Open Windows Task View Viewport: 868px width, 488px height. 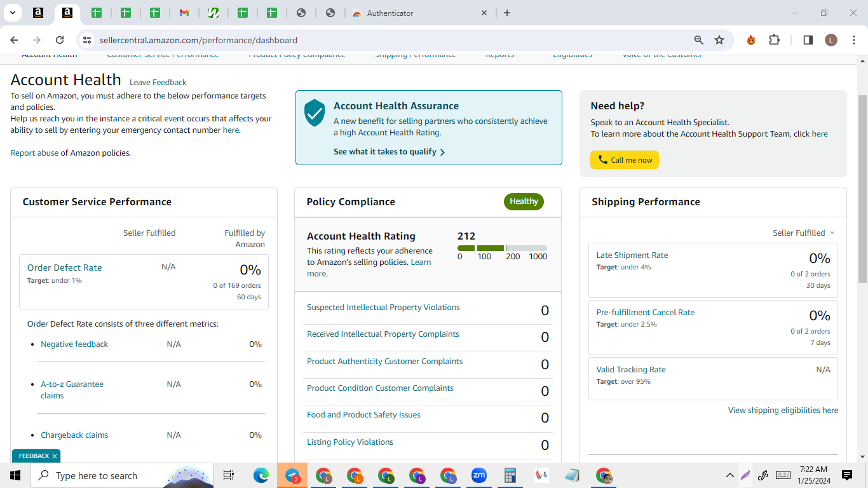point(229,475)
